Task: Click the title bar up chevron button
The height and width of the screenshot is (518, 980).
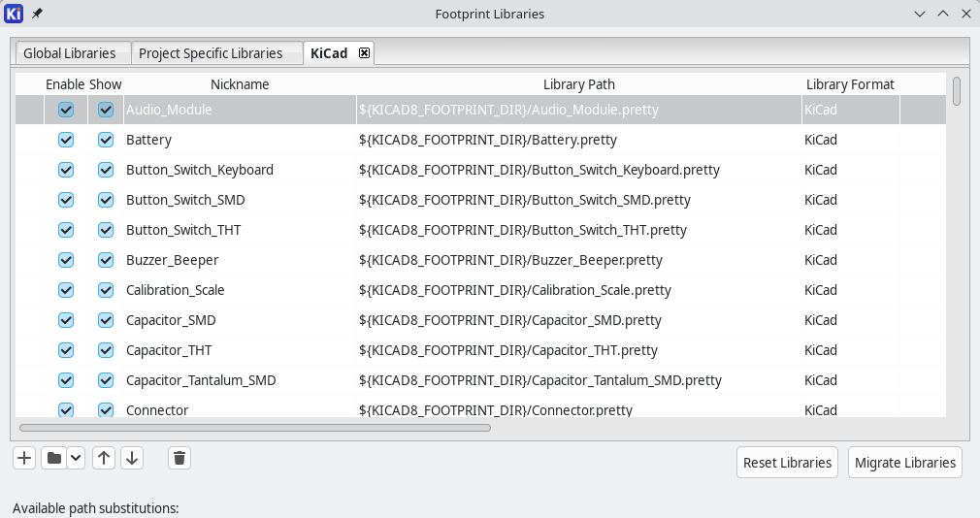Action: coord(942,14)
